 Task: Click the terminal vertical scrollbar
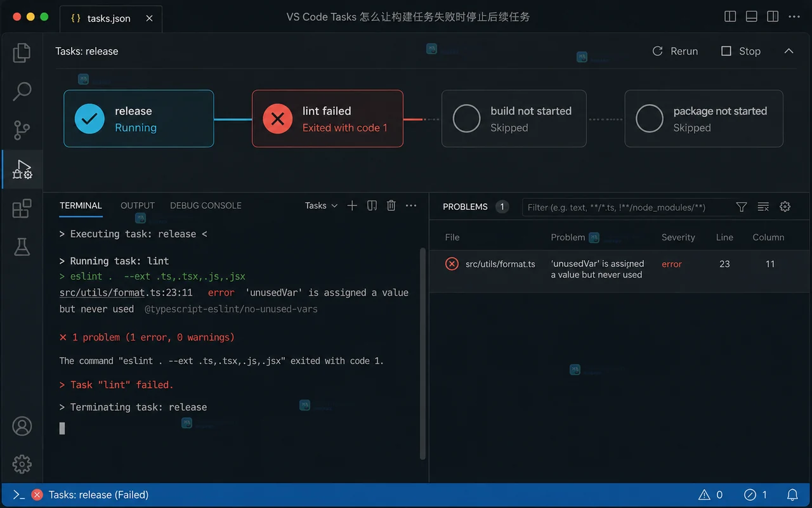(422, 353)
